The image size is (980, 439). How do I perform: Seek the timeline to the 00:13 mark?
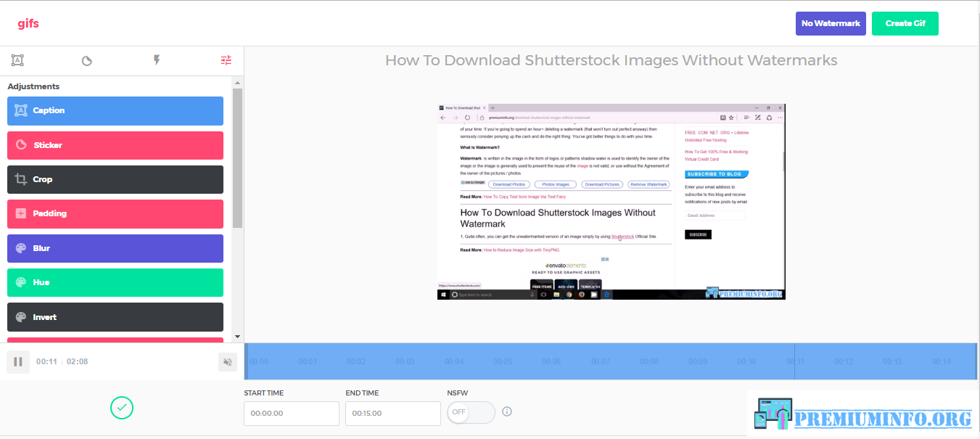(892, 361)
